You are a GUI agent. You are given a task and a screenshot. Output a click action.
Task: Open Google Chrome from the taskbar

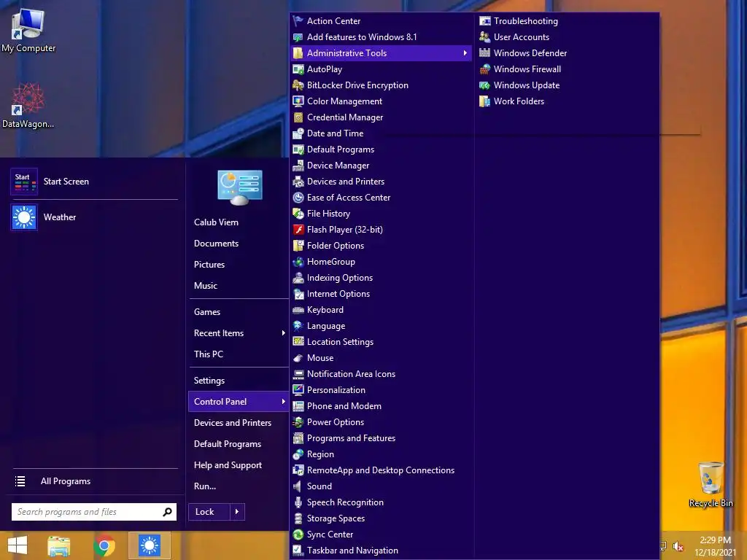pyautogui.click(x=104, y=545)
